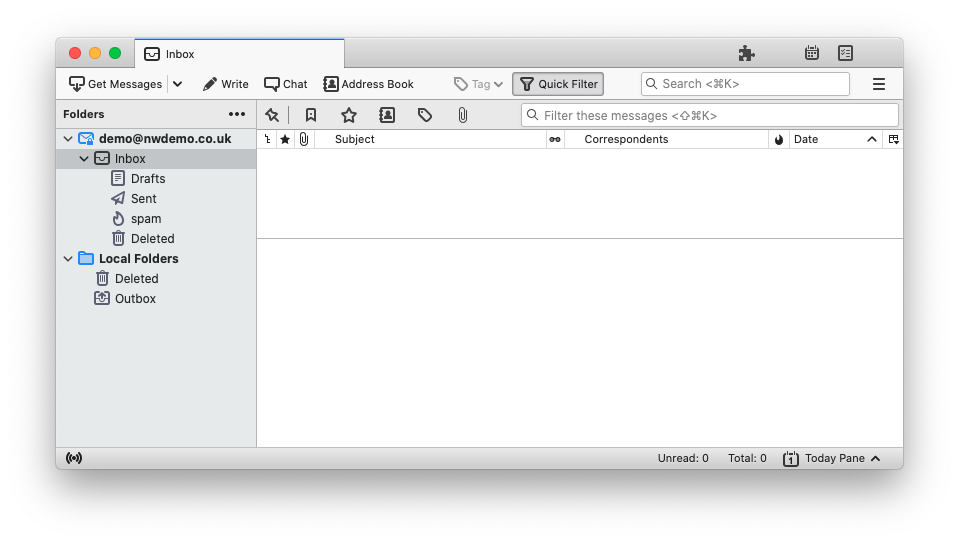Open the Chat button
Viewport: 959px width, 543px height.
click(x=286, y=84)
